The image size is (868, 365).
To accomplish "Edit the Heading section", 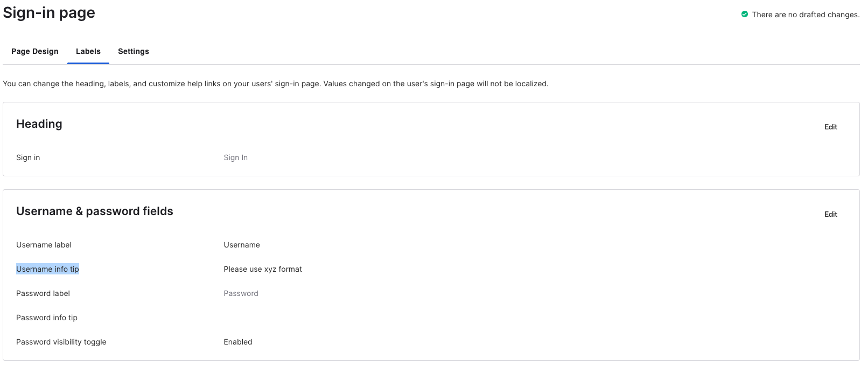I will pyautogui.click(x=830, y=127).
